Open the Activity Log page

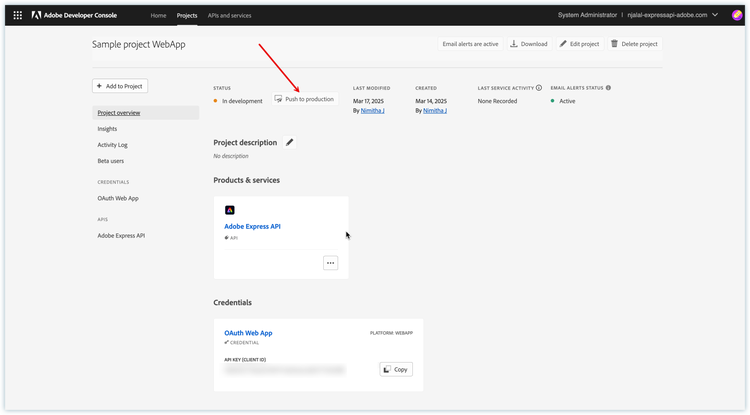pyautogui.click(x=112, y=145)
